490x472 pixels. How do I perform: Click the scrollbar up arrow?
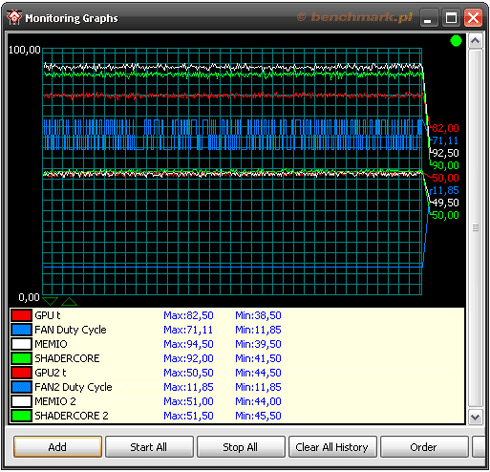click(475, 41)
